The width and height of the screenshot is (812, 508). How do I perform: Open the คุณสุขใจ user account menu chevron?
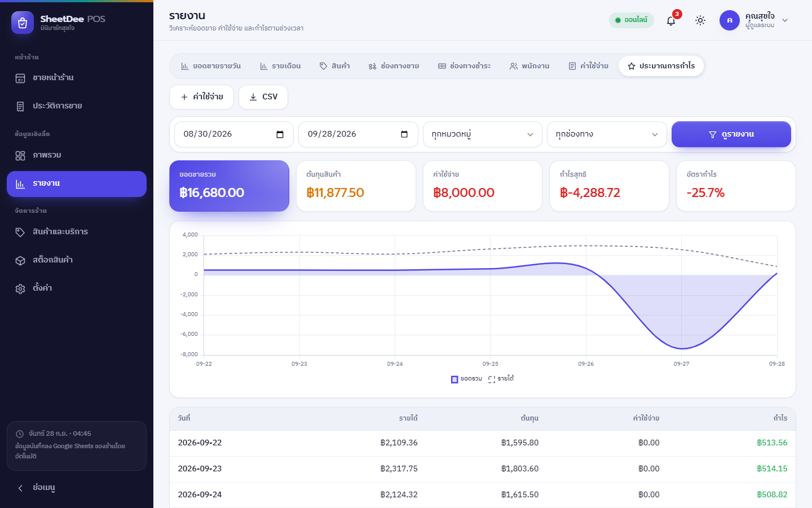(785, 20)
